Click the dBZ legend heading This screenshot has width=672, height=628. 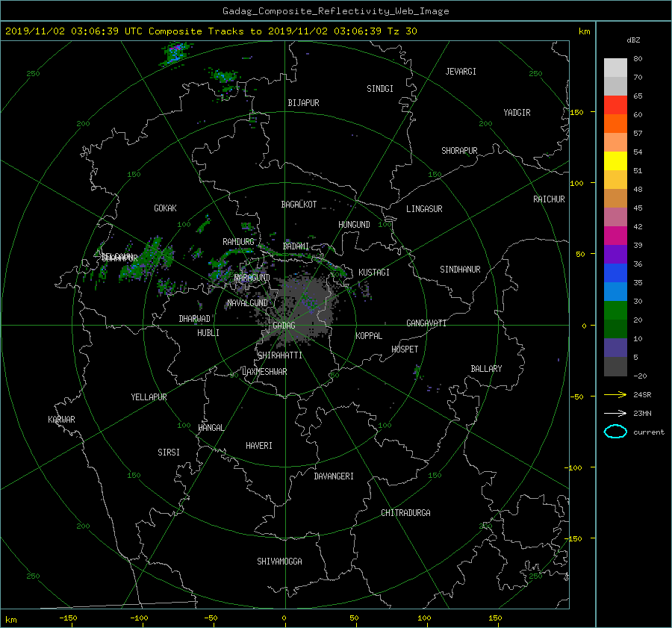(633, 40)
